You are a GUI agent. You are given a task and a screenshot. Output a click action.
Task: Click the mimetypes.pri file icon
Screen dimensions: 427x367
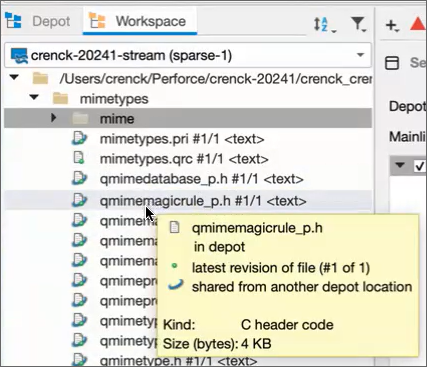79,138
